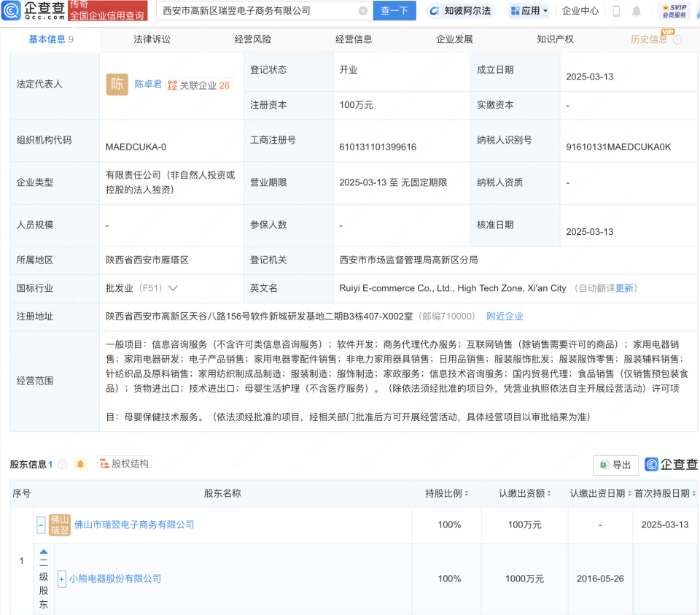Collapse the 佛山市瑞翌电子商务有限公司 shareholder row

[x=41, y=525]
